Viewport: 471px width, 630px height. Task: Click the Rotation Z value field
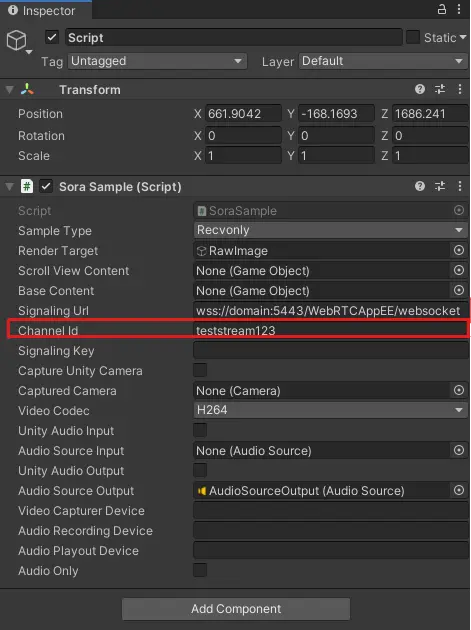430,136
